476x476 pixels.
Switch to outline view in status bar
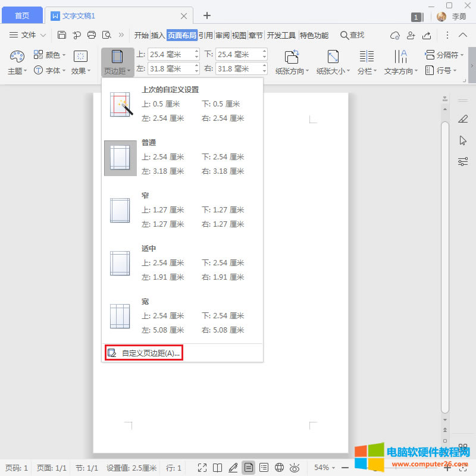tap(264, 468)
